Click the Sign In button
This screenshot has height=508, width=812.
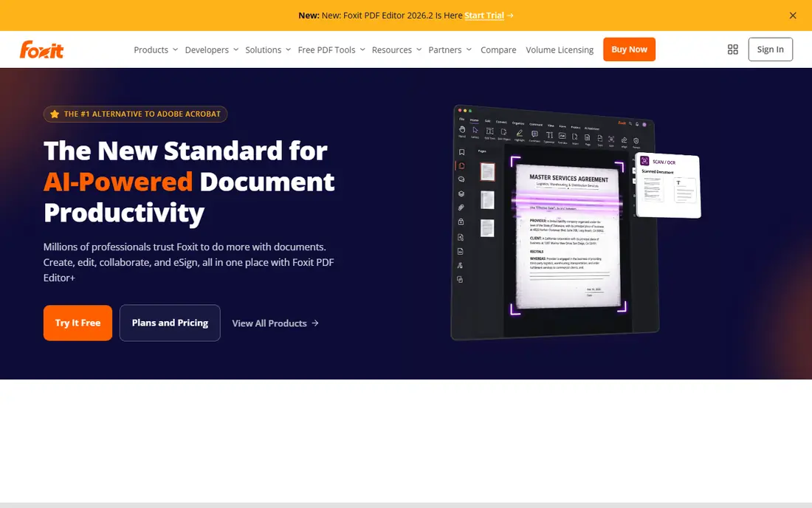click(x=770, y=49)
